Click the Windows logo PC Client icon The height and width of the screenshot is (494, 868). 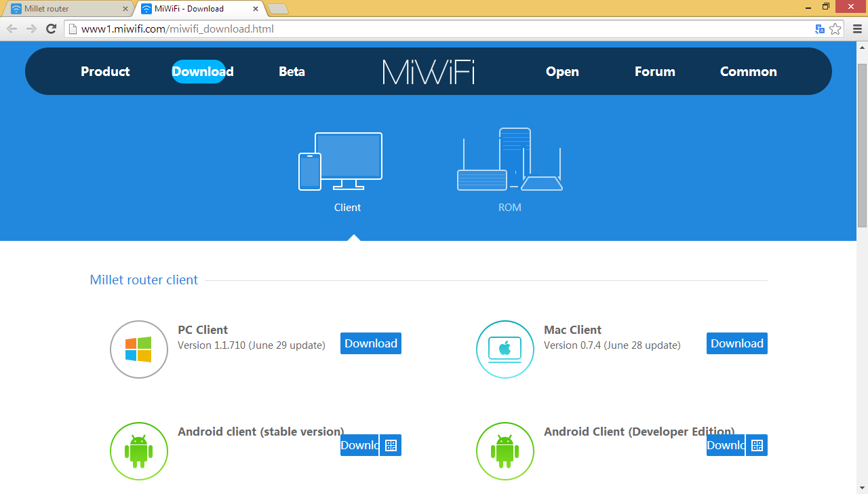pyautogui.click(x=139, y=349)
